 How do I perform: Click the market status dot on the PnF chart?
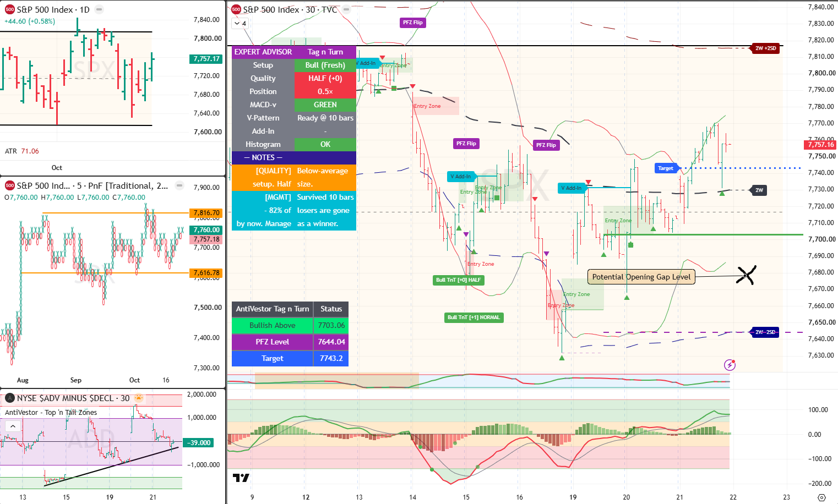179,185
